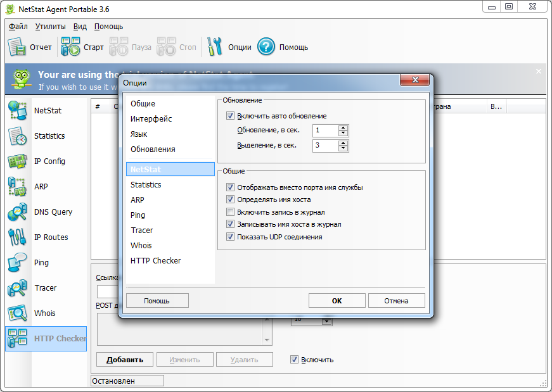This screenshot has width=552, height=392.
Task: Click the Остановлен status bar text
Action: [113, 381]
